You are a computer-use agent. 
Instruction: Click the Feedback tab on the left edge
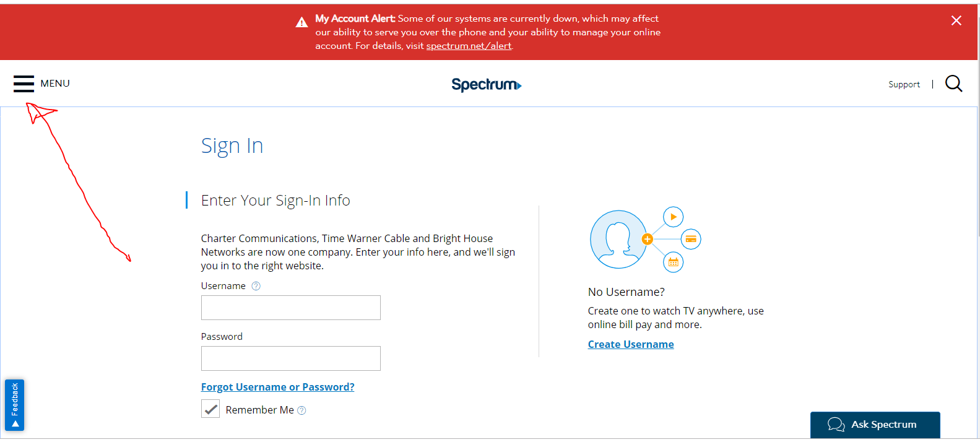pyautogui.click(x=14, y=405)
